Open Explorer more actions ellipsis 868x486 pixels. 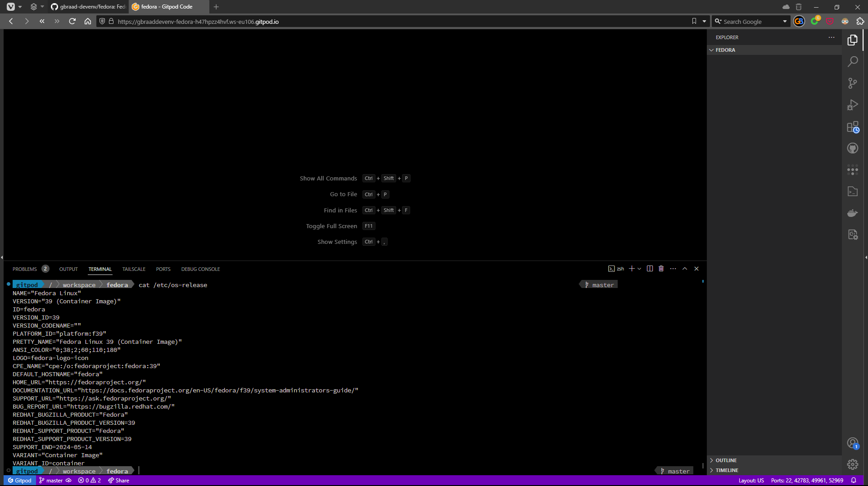[832, 37]
